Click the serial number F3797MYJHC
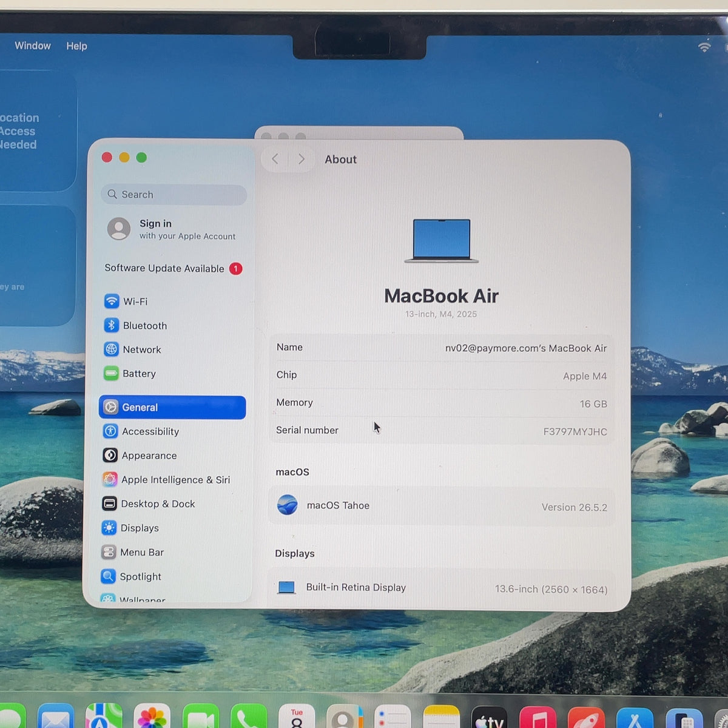Viewport: 728px width, 728px height. [575, 432]
